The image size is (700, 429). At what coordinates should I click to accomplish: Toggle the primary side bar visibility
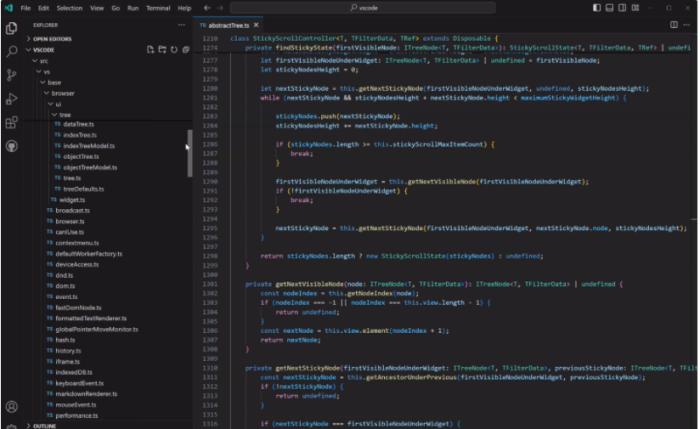(597, 7)
